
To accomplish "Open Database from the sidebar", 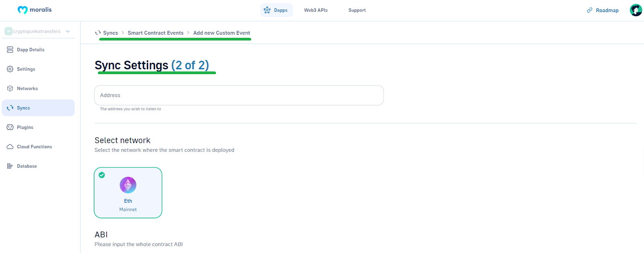I will (38, 166).
